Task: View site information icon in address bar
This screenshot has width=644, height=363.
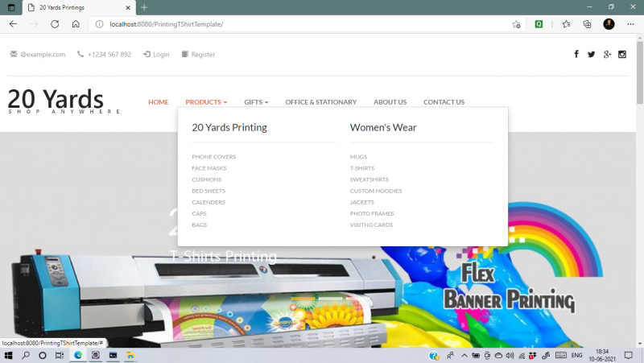Action: 99,24
